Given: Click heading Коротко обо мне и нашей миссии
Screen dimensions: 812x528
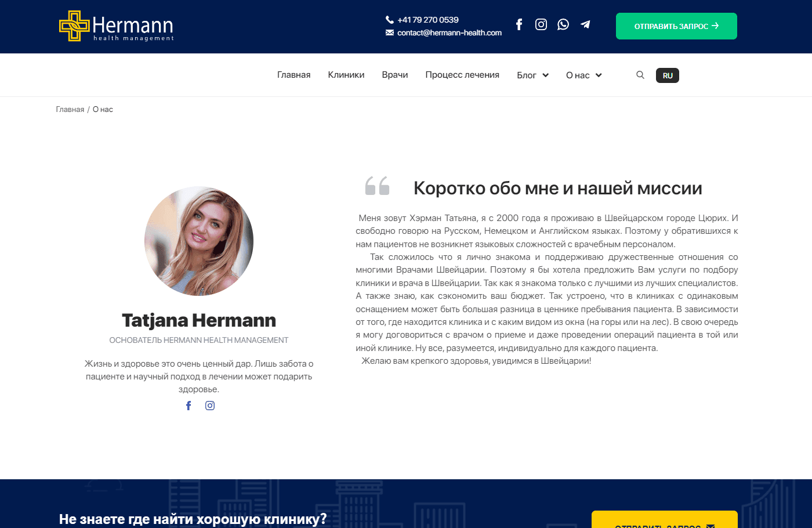Looking at the screenshot, I should tap(558, 188).
